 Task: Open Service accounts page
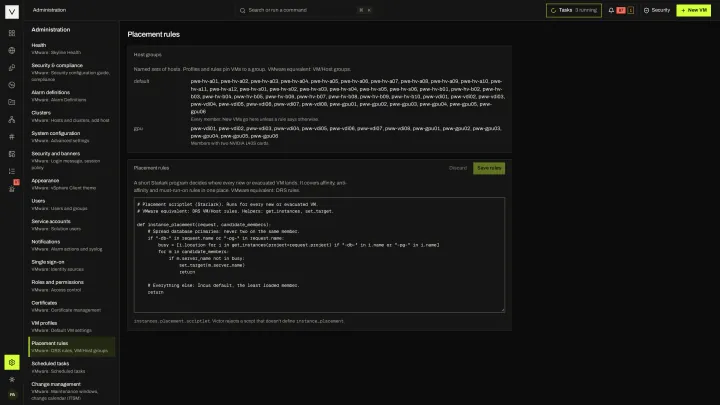click(x=71, y=225)
